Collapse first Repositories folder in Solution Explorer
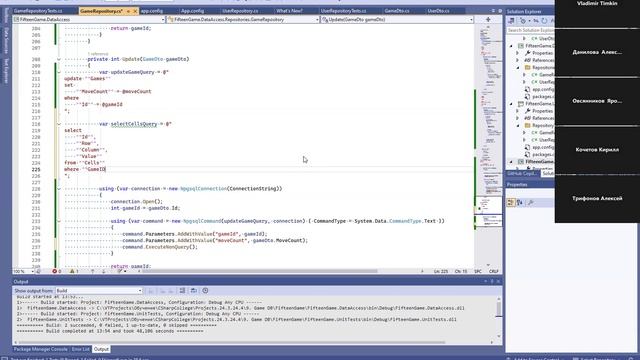 [518, 68]
